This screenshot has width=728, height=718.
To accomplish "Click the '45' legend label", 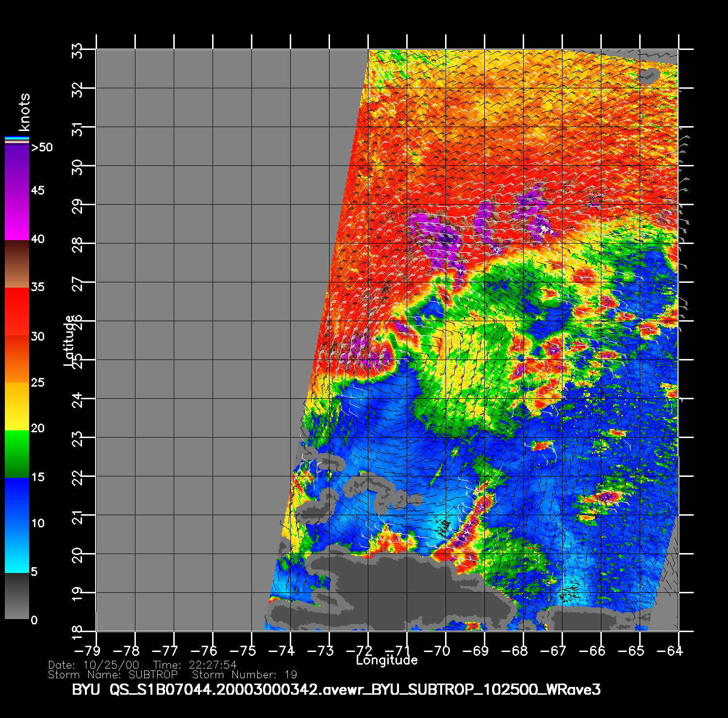I will click(38, 190).
